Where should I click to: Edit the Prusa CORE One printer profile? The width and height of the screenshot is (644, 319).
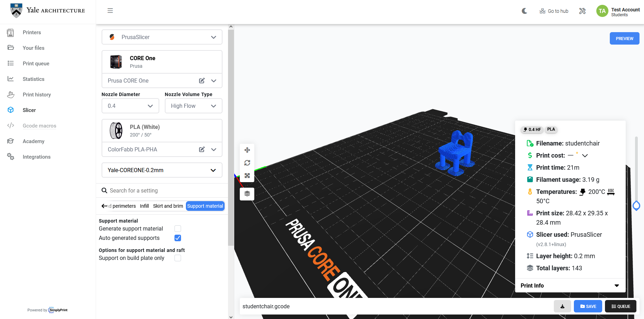pos(202,81)
